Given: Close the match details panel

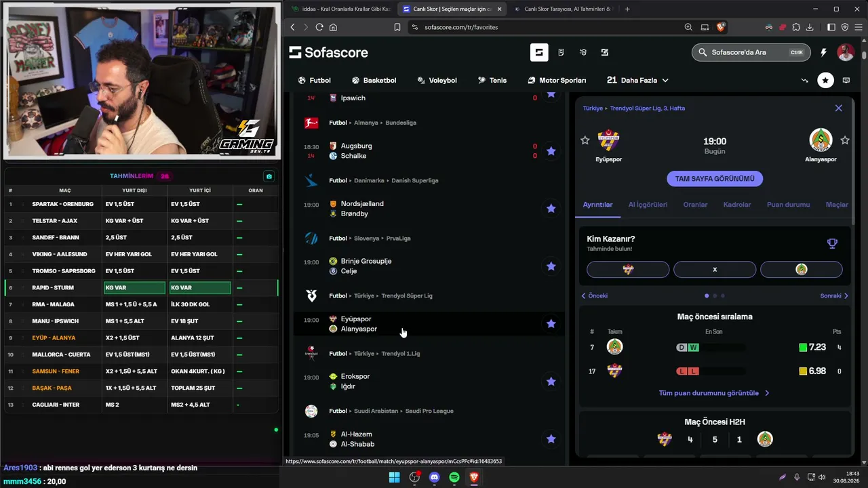Looking at the screenshot, I should [839, 108].
